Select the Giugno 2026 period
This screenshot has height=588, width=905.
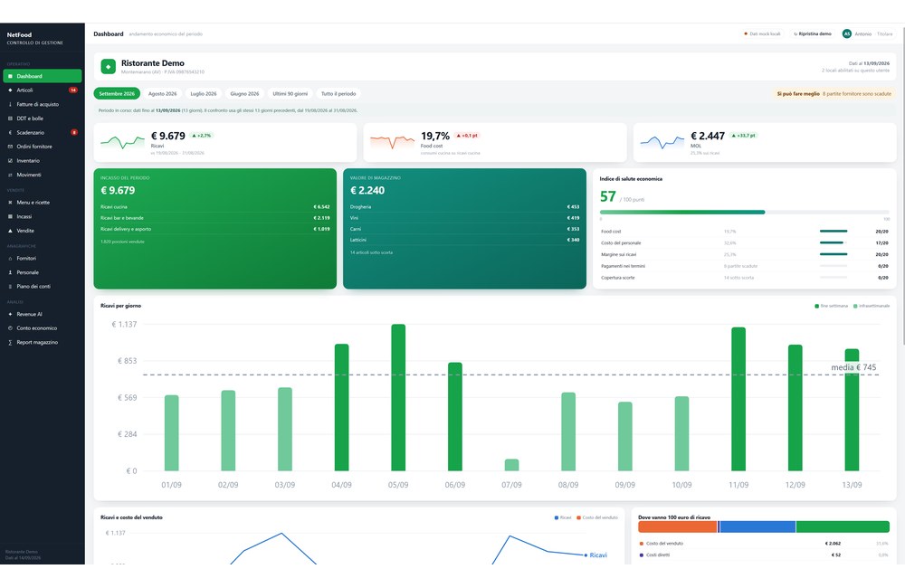[x=244, y=93]
